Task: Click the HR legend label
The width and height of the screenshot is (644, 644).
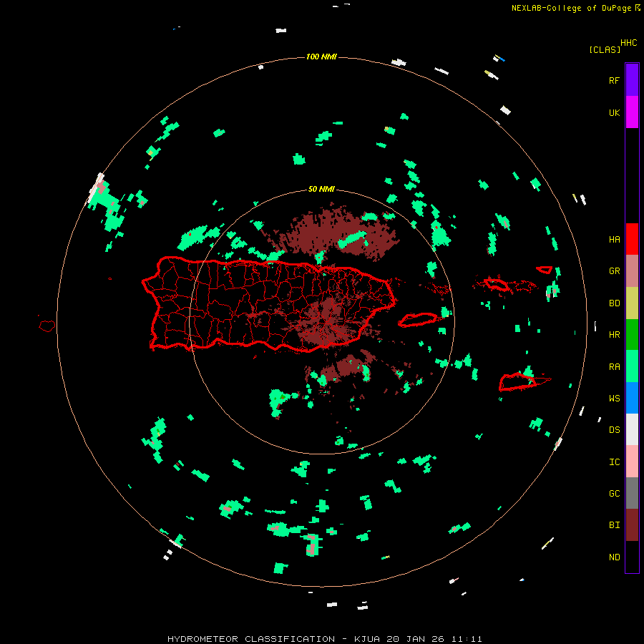Action: point(614,335)
